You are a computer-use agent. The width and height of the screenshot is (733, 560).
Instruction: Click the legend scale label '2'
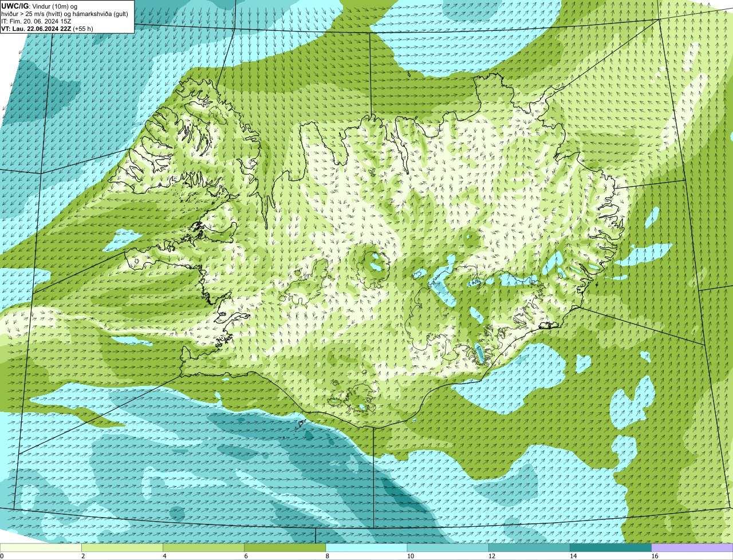83,556
